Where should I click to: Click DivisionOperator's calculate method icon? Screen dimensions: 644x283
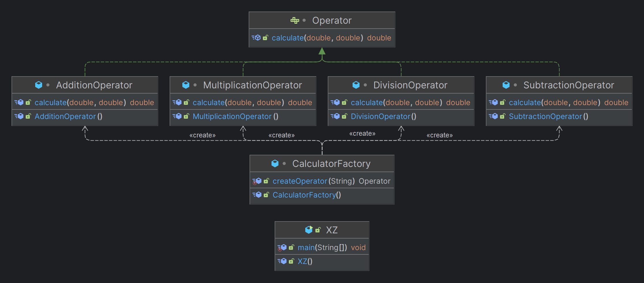point(335,102)
